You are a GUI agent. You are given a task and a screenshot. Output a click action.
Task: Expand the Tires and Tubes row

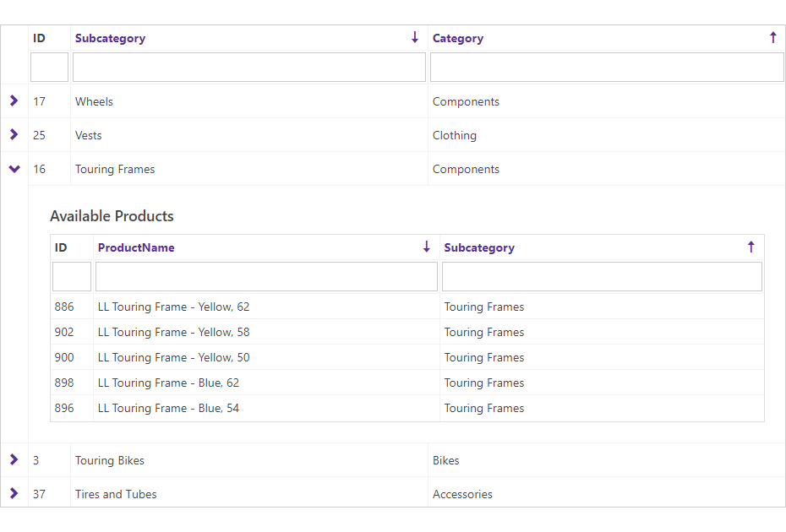(14, 494)
